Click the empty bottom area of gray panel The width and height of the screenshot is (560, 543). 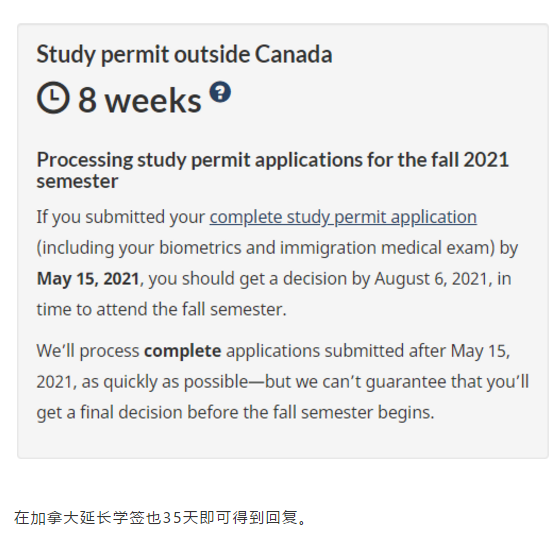click(x=283, y=441)
